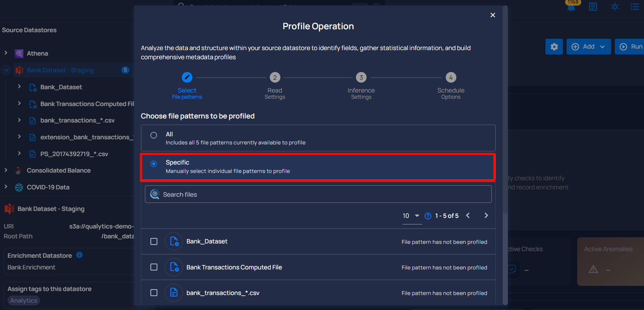Close the Profile Operation dialog
Image resolution: width=644 pixels, height=310 pixels.
coord(492,15)
